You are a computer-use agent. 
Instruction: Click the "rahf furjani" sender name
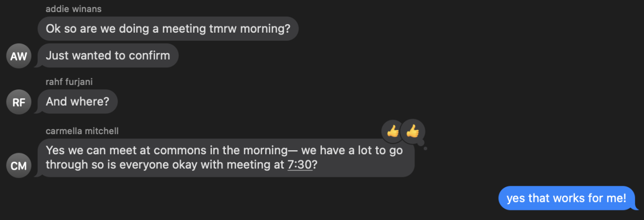click(x=69, y=82)
